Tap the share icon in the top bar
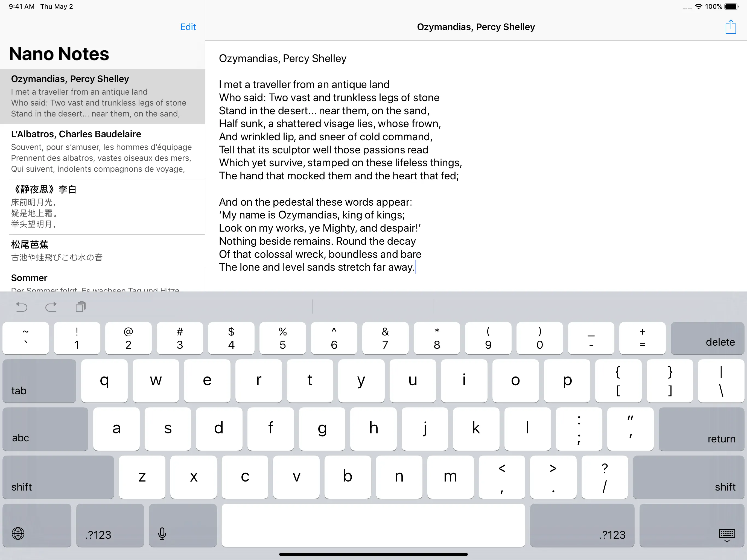The width and height of the screenshot is (747, 560). pos(730,27)
